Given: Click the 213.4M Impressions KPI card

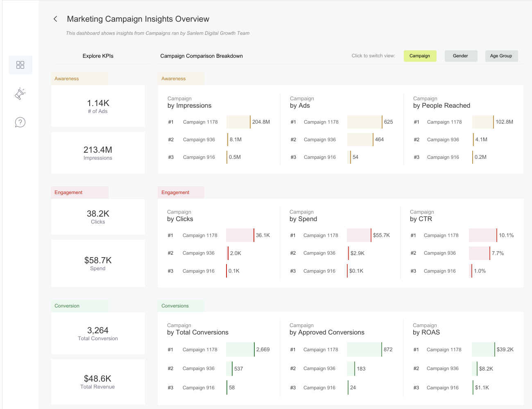Looking at the screenshot, I should 98,153.
